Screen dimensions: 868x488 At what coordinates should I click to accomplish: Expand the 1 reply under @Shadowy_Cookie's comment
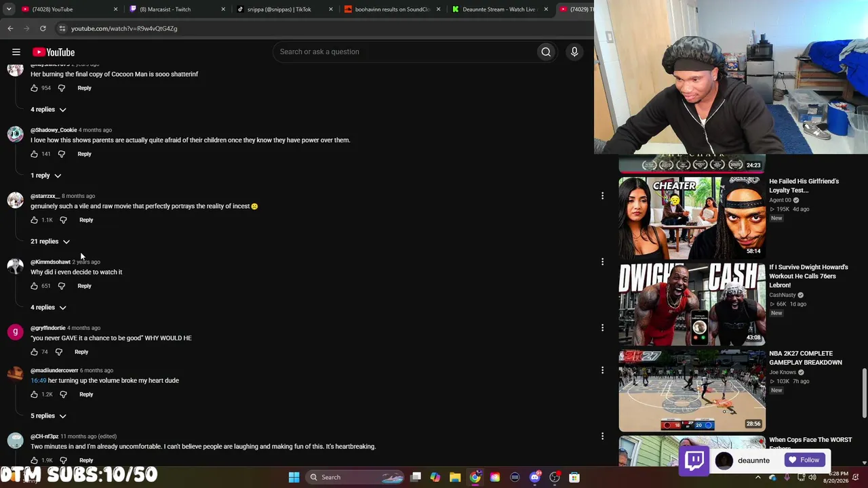(x=45, y=176)
